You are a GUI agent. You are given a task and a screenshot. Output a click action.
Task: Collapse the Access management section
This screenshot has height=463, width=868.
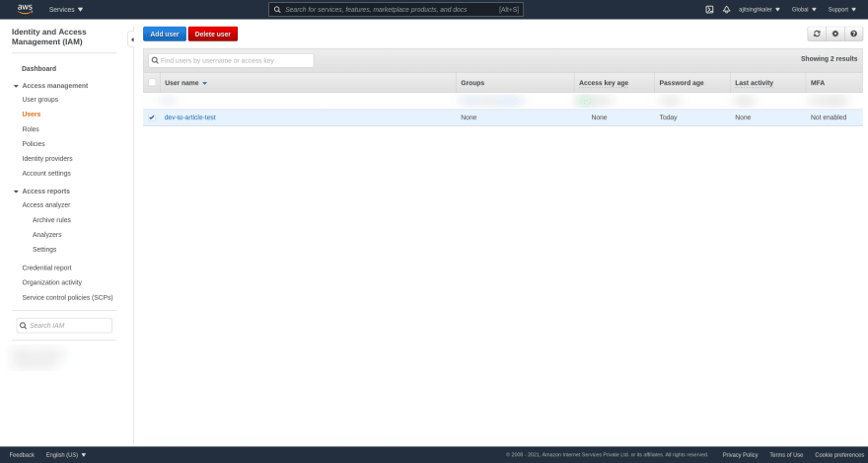coord(16,86)
